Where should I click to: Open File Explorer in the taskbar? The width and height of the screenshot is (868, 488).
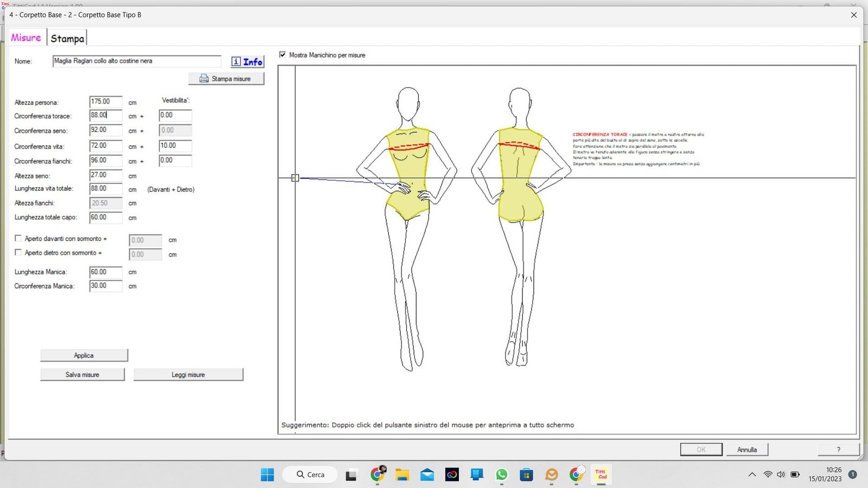(x=402, y=475)
